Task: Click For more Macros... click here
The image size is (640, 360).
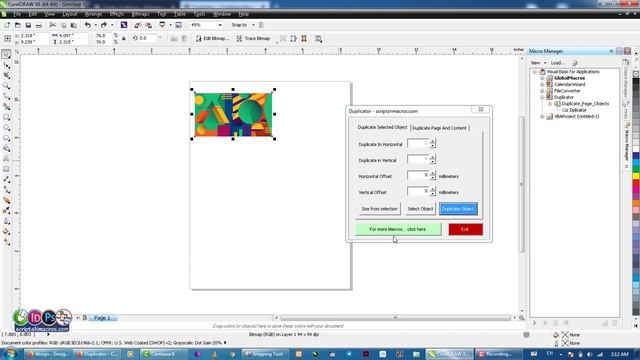Action: [x=398, y=229]
